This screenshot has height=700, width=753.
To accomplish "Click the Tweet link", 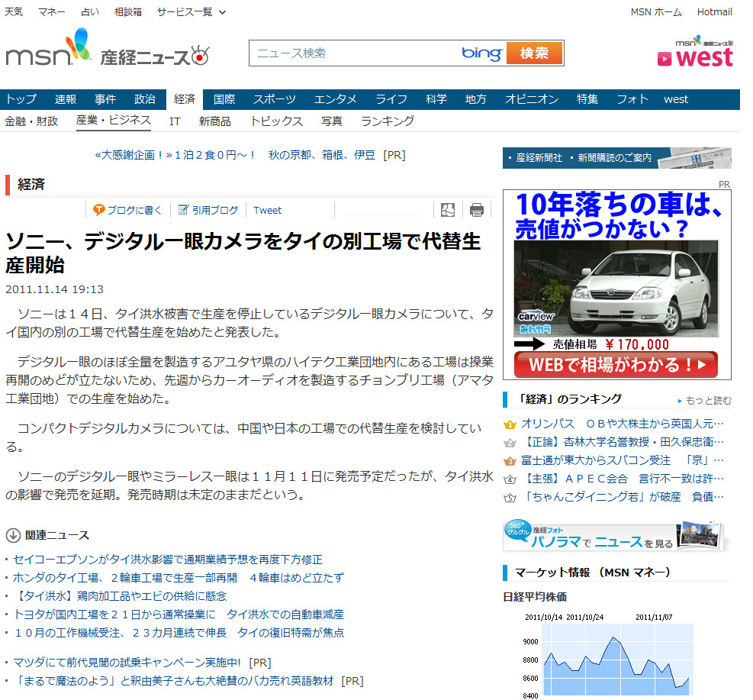I will [268, 211].
